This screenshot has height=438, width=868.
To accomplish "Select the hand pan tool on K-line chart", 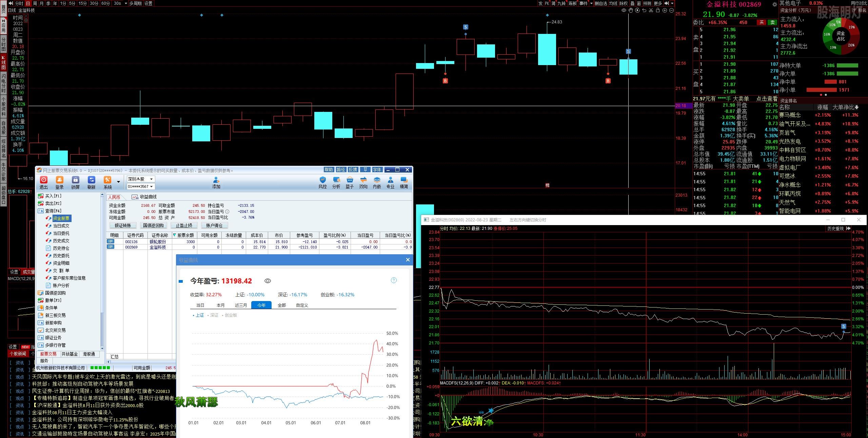I will pos(631,11).
